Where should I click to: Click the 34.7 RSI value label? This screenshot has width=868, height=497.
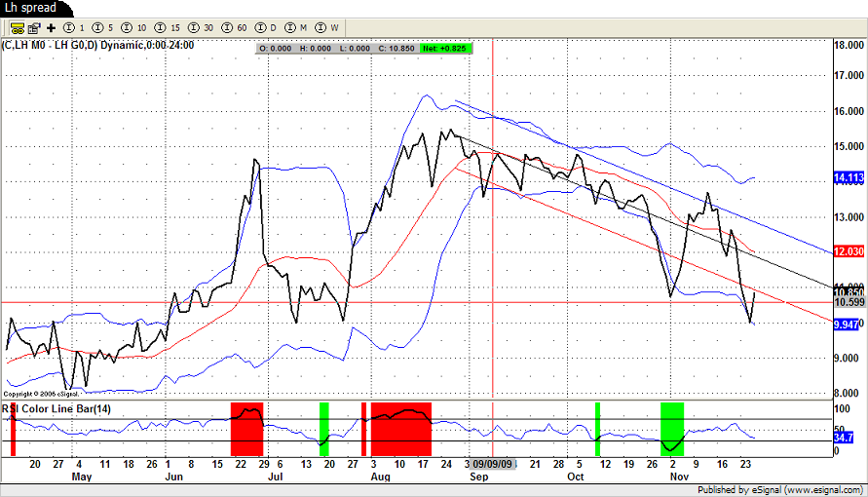click(844, 440)
